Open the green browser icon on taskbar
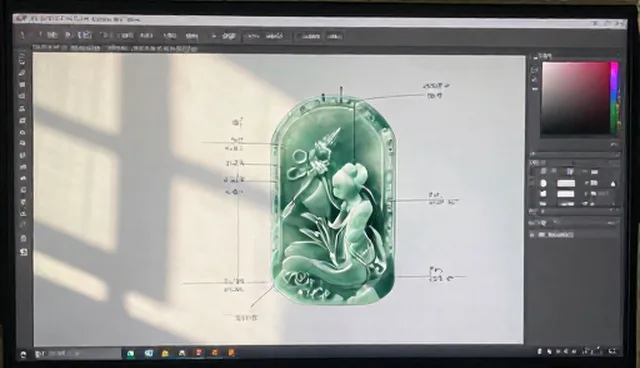The width and height of the screenshot is (640, 368). tap(131, 354)
